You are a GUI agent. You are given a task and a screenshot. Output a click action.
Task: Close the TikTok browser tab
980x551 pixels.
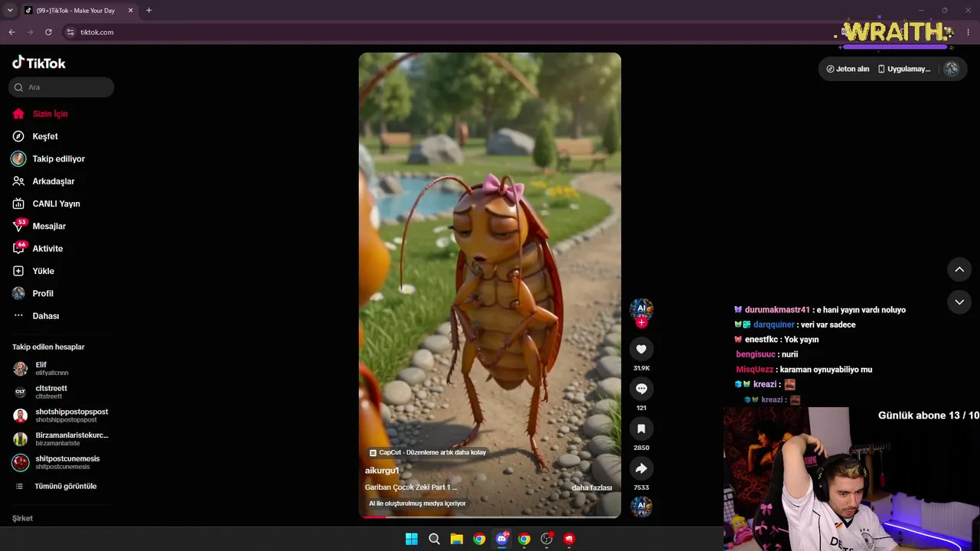[x=130, y=11]
